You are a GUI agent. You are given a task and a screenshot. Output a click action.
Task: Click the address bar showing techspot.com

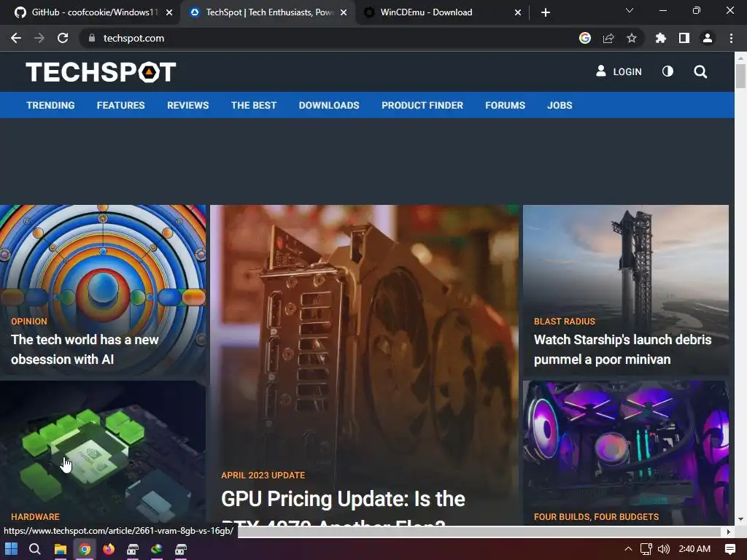tap(329, 38)
